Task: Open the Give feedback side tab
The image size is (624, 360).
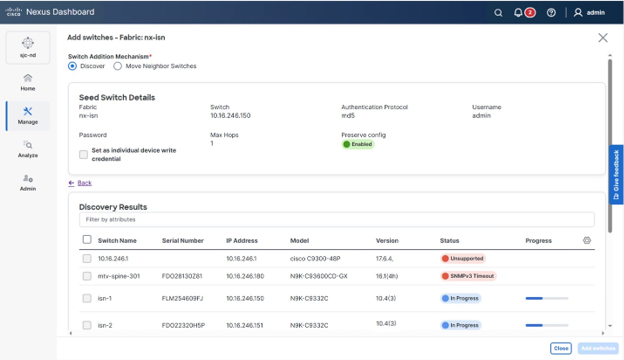Action: [x=616, y=175]
